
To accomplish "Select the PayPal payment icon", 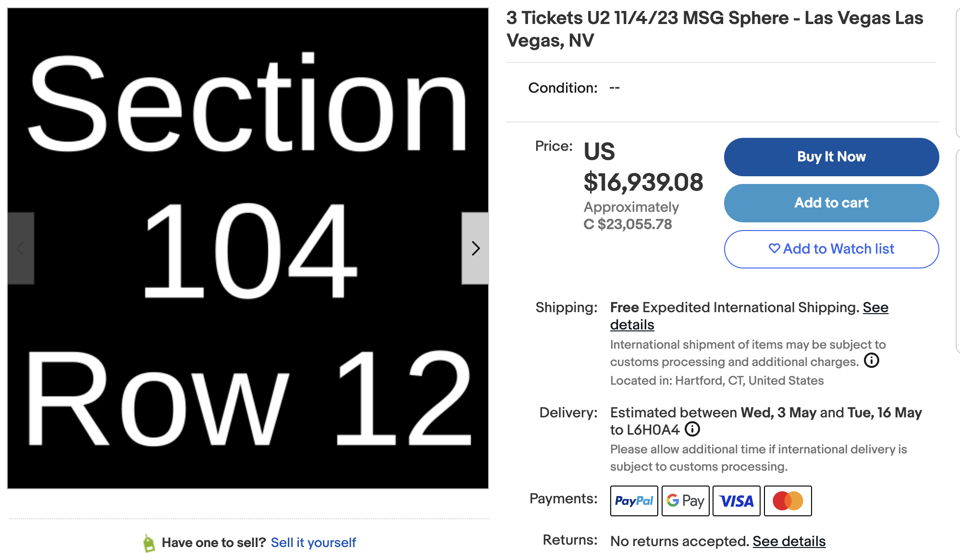I will click(x=634, y=501).
